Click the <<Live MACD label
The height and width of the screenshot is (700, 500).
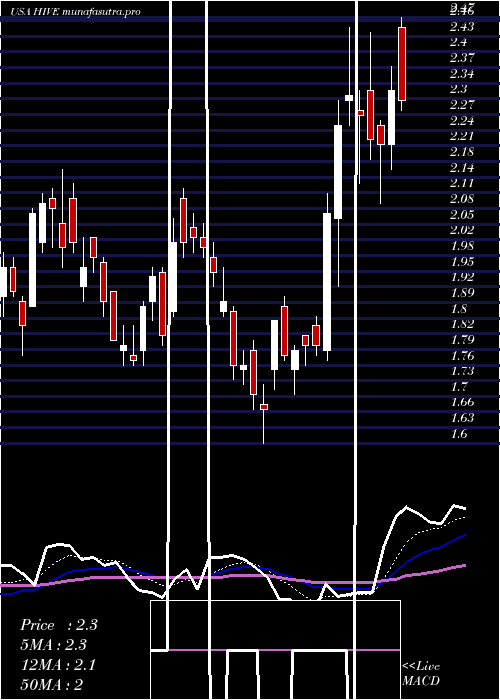(421, 673)
